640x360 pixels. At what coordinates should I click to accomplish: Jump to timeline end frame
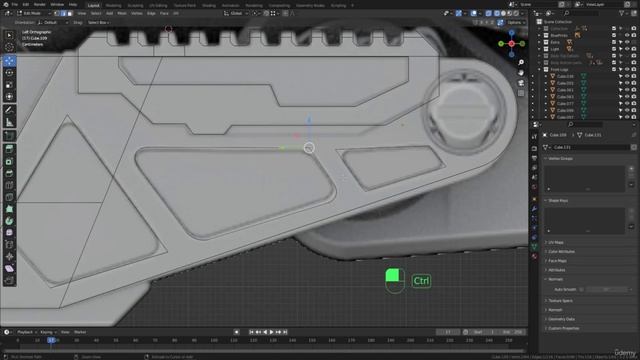(x=285, y=332)
